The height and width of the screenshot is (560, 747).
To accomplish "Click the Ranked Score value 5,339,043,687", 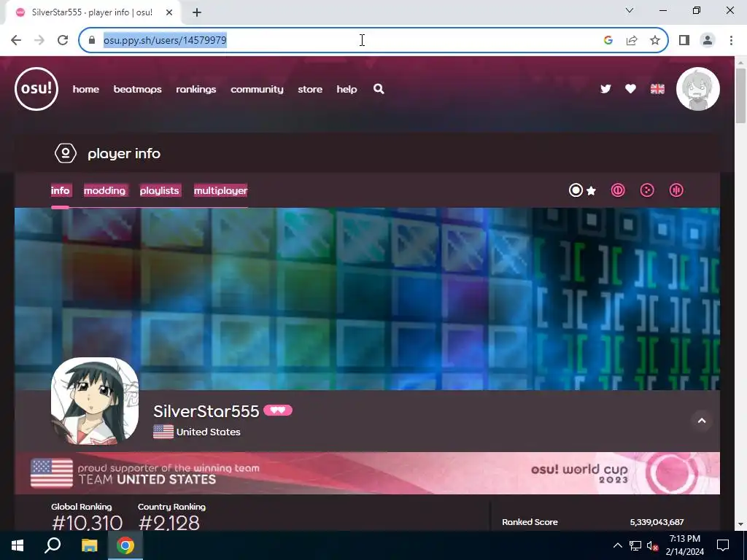I will pyautogui.click(x=657, y=522).
